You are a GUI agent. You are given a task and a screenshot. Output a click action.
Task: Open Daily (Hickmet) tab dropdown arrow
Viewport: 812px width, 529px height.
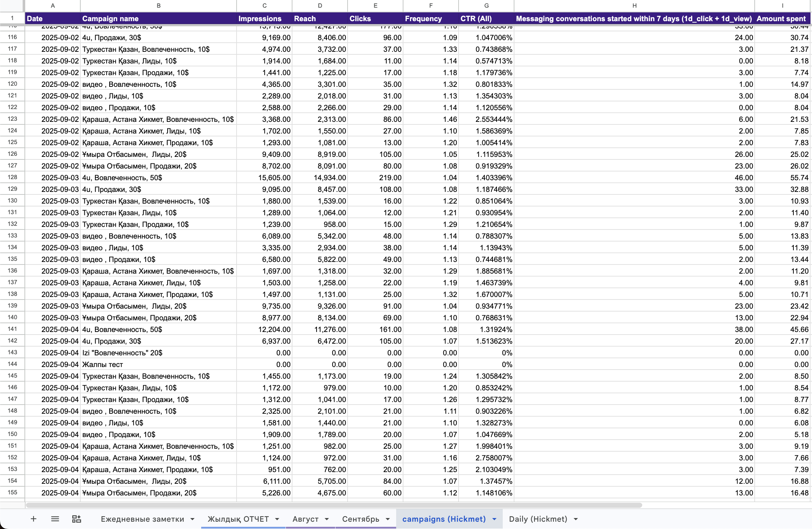576,519
